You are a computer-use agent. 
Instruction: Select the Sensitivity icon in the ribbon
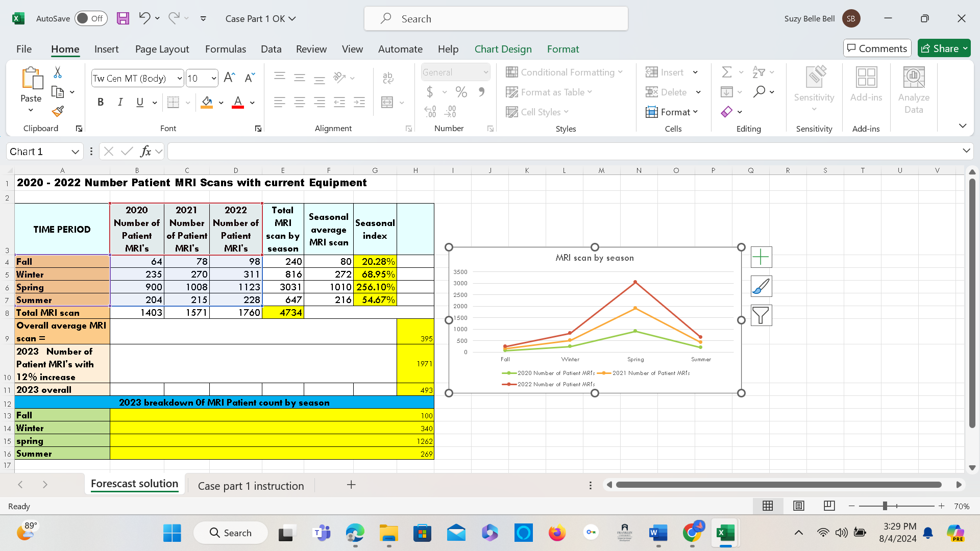814,87
